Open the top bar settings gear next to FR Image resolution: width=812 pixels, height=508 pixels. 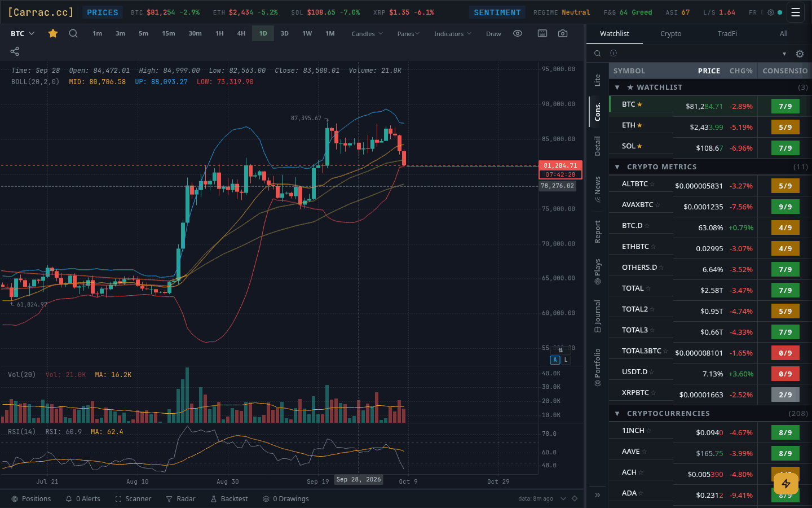(x=771, y=12)
